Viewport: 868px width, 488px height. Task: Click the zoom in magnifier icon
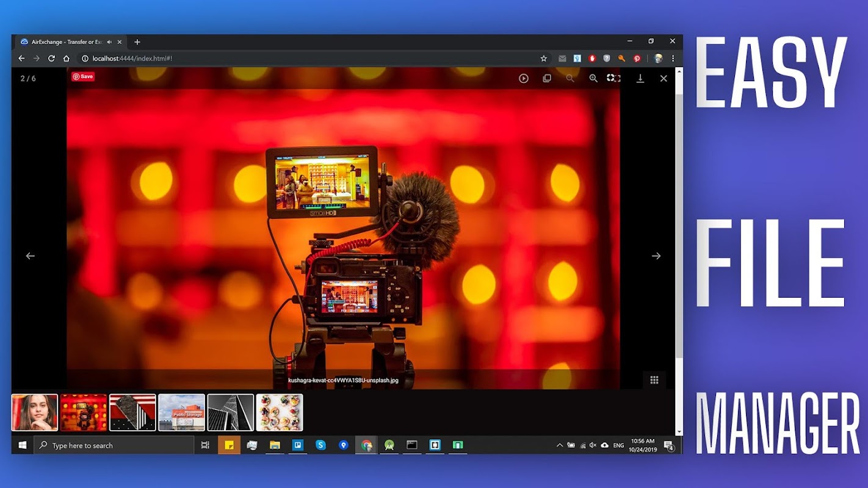(593, 78)
